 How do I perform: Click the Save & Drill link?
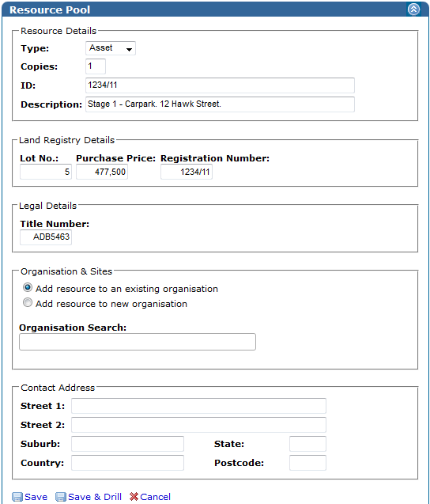click(95, 497)
